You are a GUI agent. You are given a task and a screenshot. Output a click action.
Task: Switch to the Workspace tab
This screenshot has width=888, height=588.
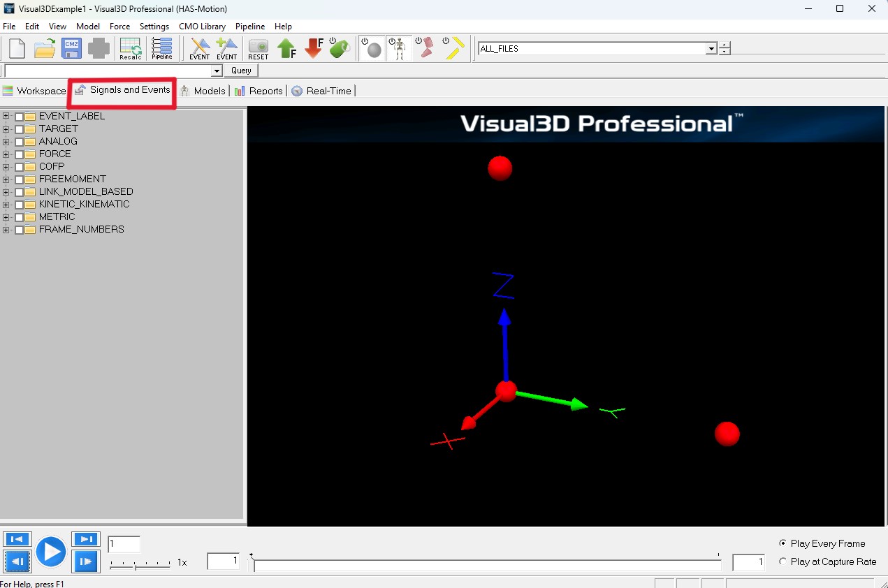coord(34,91)
